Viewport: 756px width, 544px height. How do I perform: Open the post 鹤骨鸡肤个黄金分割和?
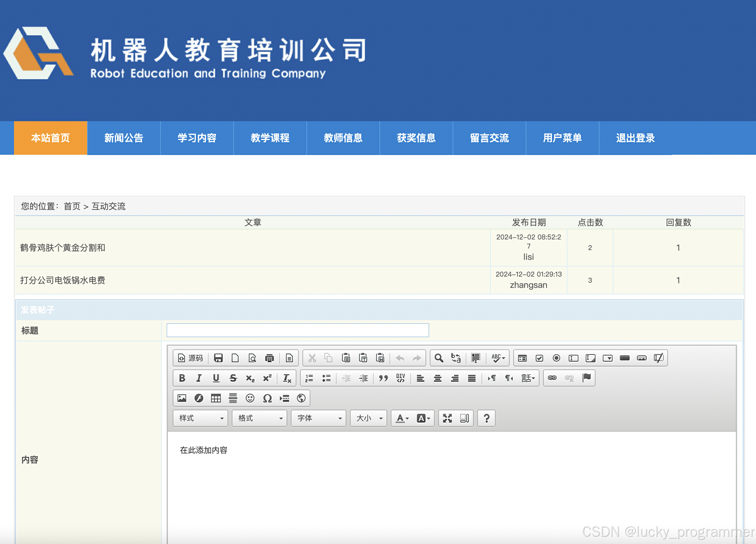[63, 248]
